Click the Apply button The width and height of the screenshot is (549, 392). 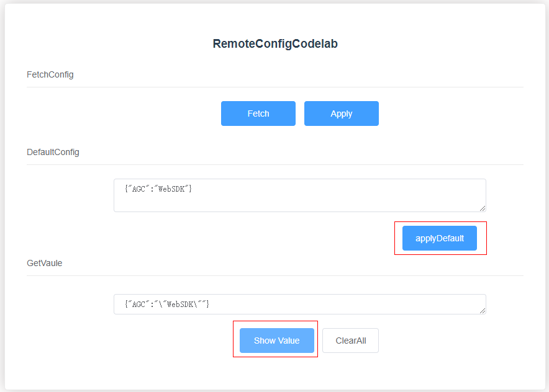coord(341,114)
